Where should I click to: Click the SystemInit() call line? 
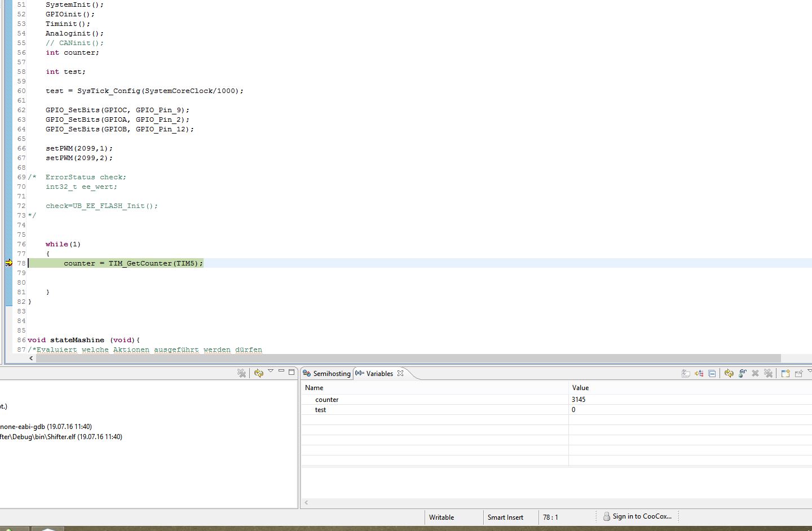[74, 5]
